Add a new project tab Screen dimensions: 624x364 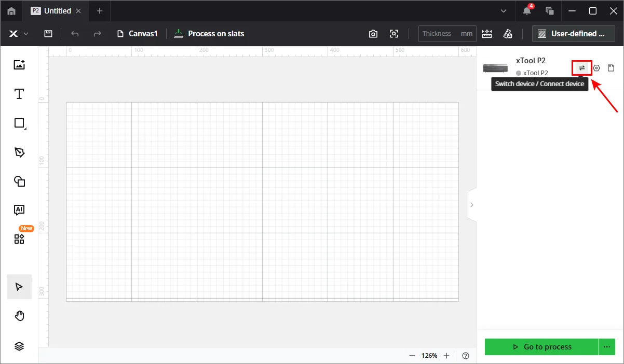100,11
